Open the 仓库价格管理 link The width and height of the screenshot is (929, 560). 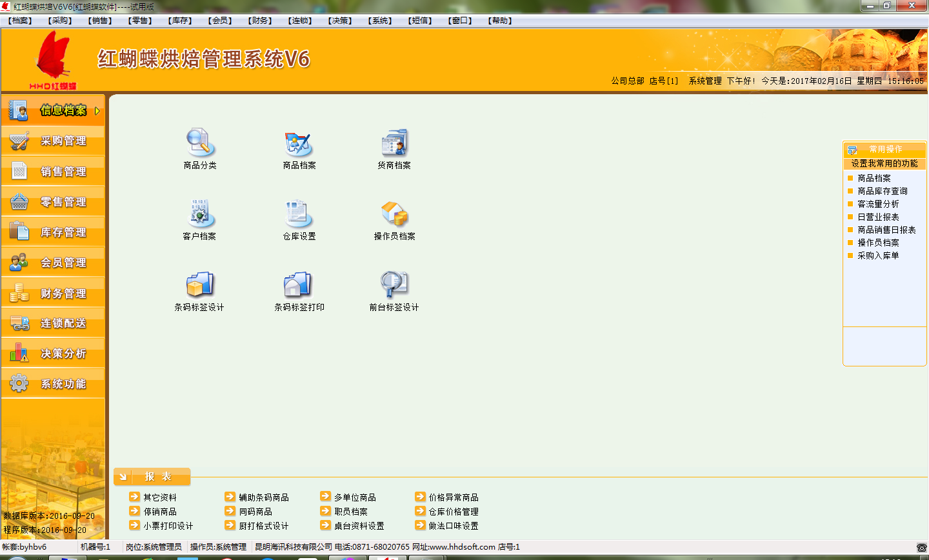(x=454, y=512)
